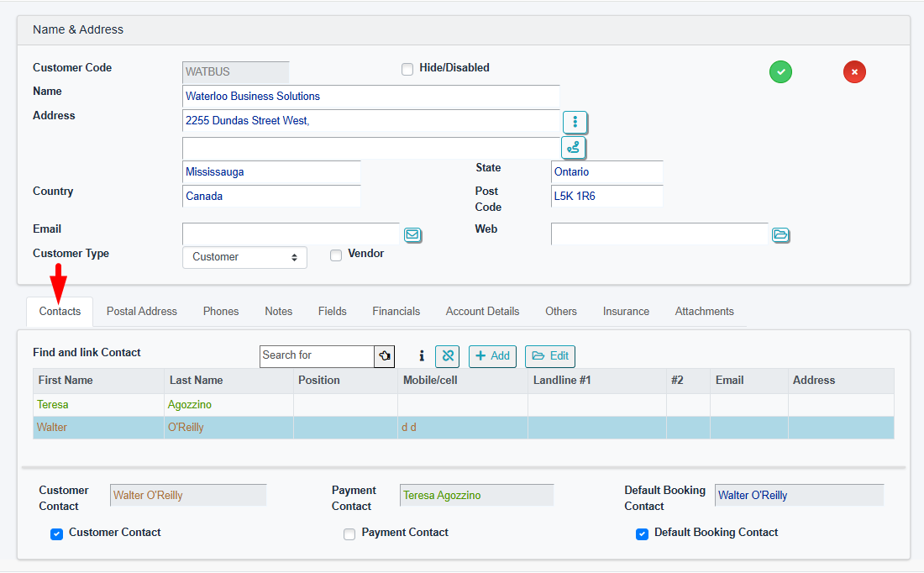924x573 pixels.
Task: Click the address line 2255 Dundas Street West
Action: pyautogui.click(x=370, y=120)
